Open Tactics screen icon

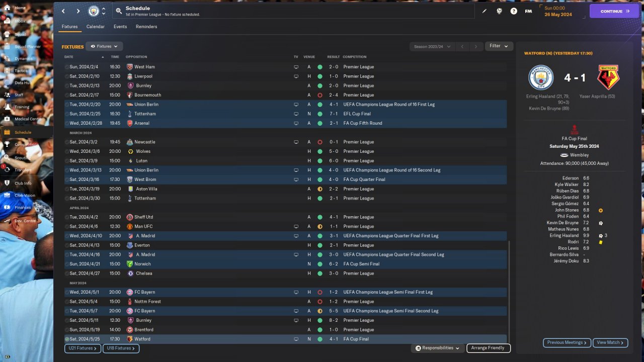pos(7,71)
